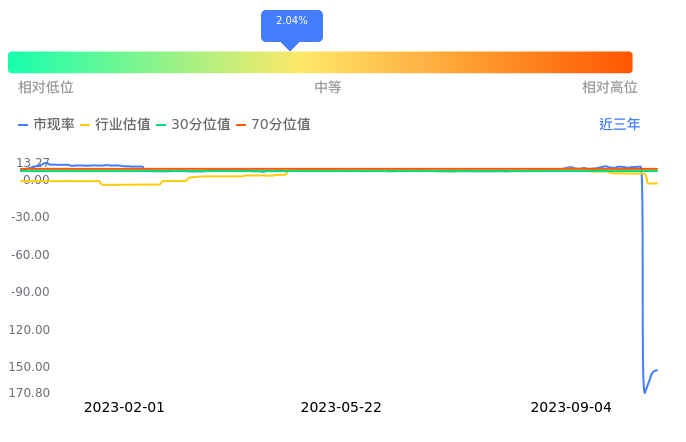Select the 相对低位 label
The width and height of the screenshot is (686, 442).
tap(46, 88)
